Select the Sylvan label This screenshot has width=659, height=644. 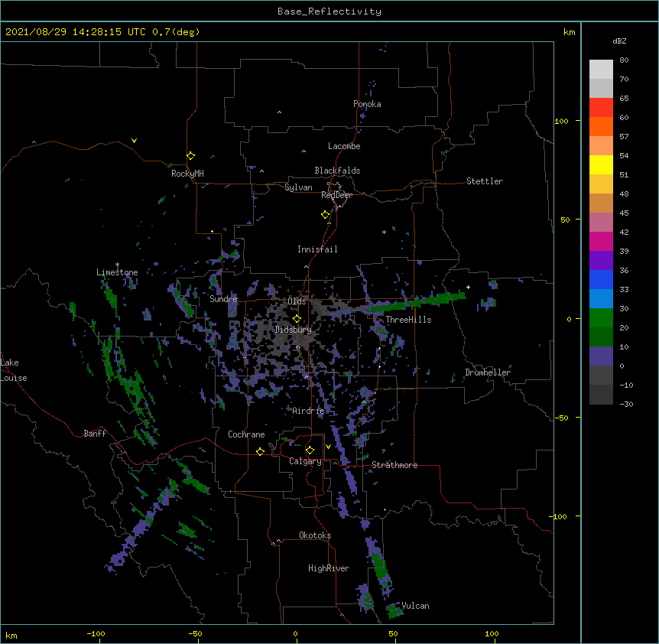click(x=298, y=187)
